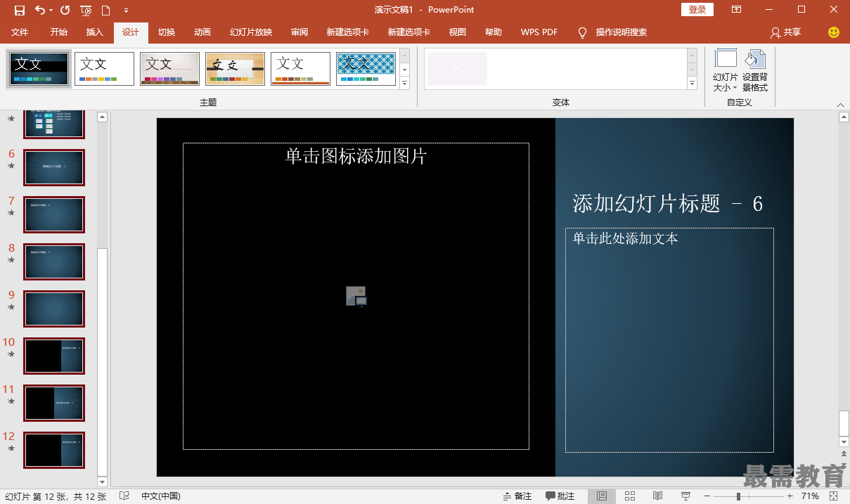Select slide 7 thumbnail
850x504 pixels.
(x=54, y=214)
